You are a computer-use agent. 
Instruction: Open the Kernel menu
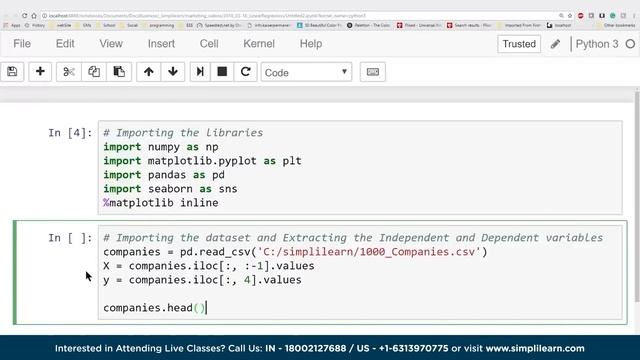pyautogui.click(x=259, y=44)
